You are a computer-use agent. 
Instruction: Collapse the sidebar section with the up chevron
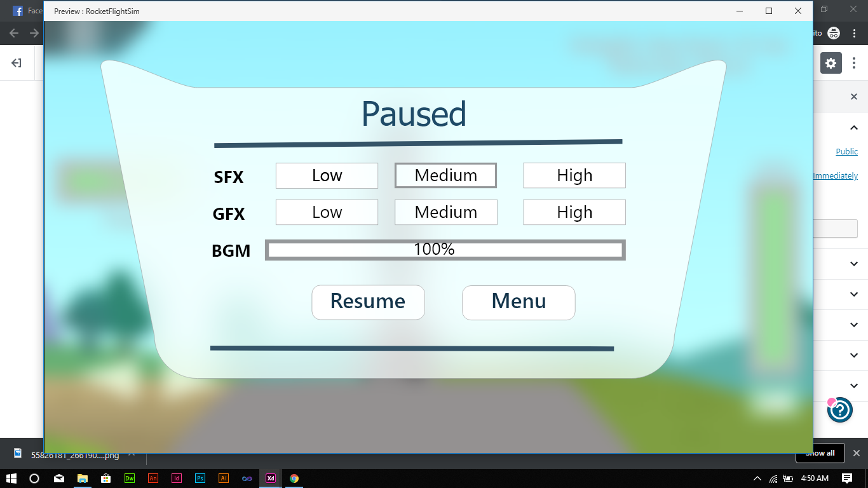(x=853, y=128)
